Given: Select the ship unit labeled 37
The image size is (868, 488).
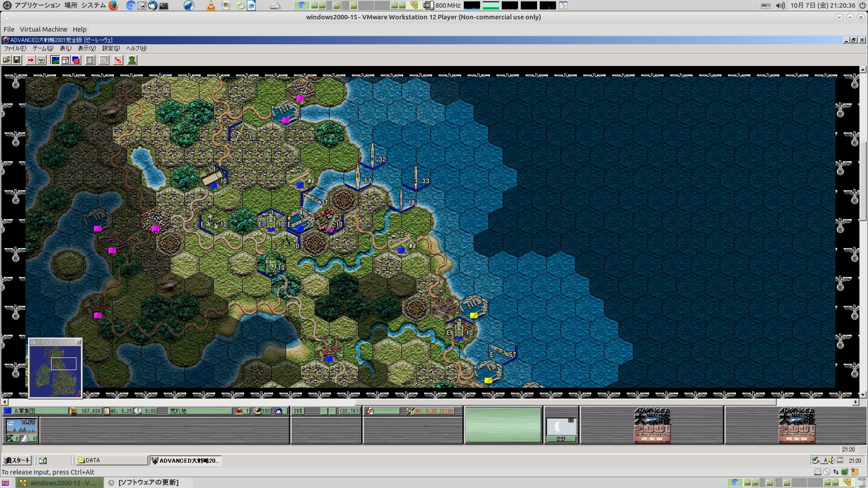Looking at the screenshot, I should coord(314,199).
